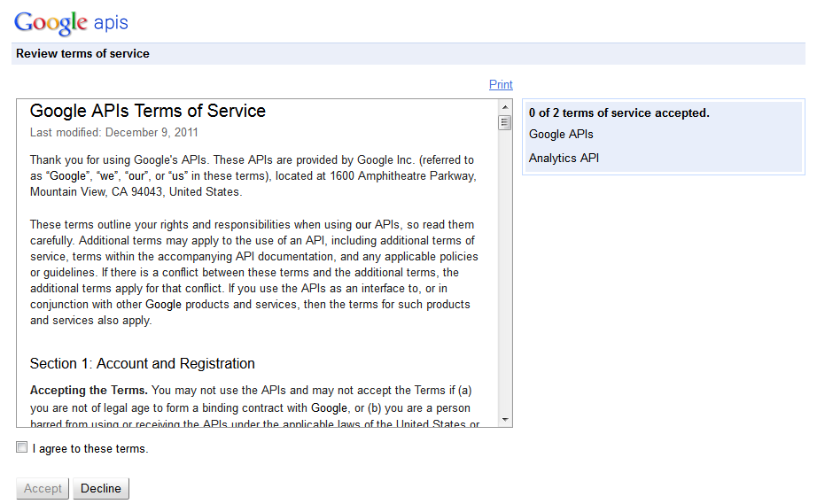Click the "Review terms of service" header
The width and height of the screenshot is (817, 504).
[82, 54]
